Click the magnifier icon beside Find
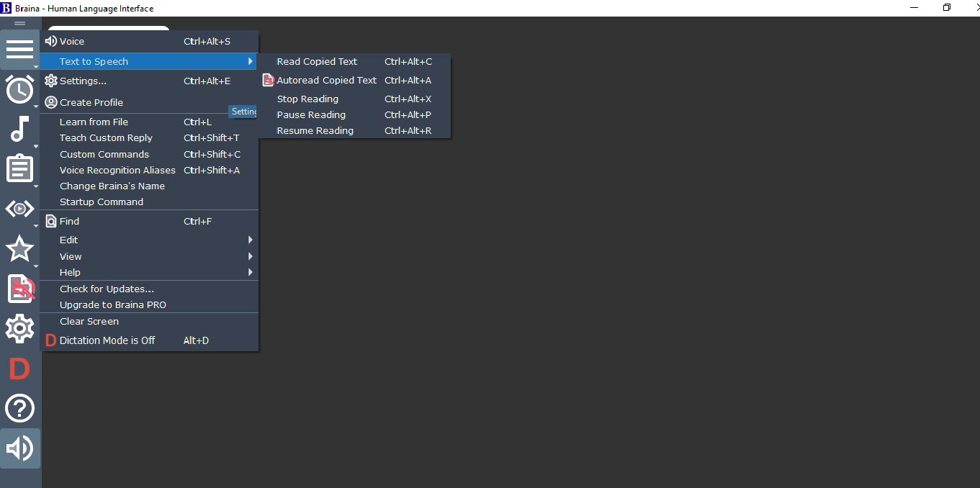The height and width of the screenshot is (488, 980). pos(51,221)
